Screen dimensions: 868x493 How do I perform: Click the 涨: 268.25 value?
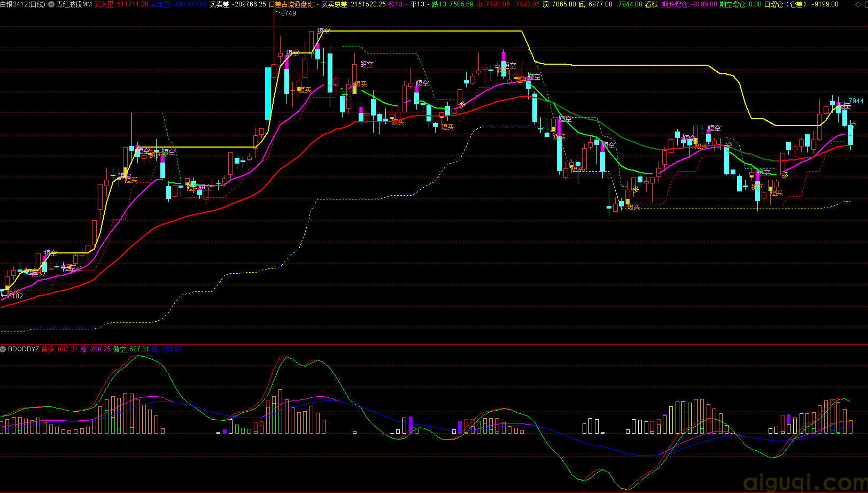(x=96, y=349)
